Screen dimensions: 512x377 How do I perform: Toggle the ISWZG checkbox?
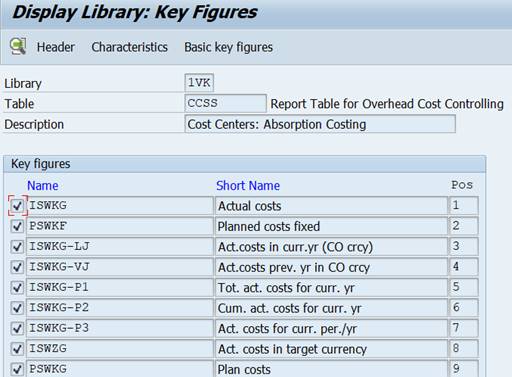click(17, 349)
